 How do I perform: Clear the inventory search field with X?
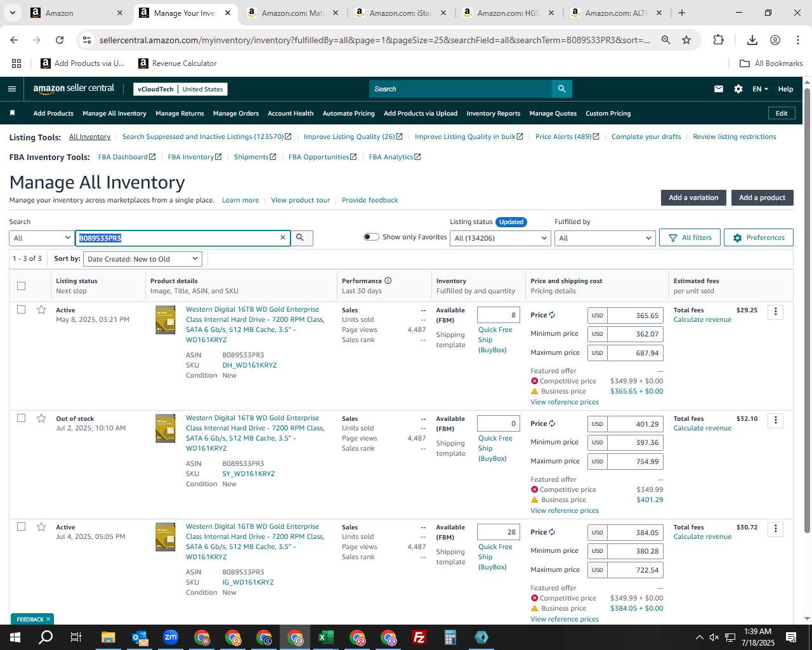coord(283,237)
